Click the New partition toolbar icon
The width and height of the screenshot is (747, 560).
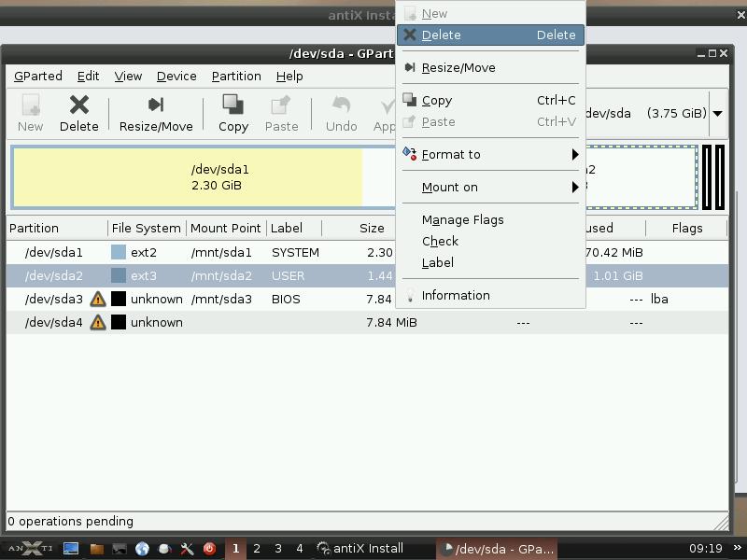click(31, 105)
